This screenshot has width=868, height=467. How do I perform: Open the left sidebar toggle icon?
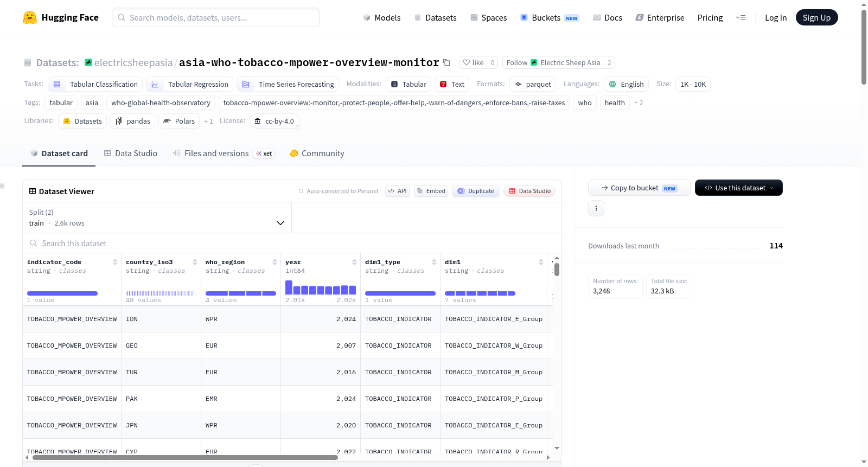pos(3,186)
